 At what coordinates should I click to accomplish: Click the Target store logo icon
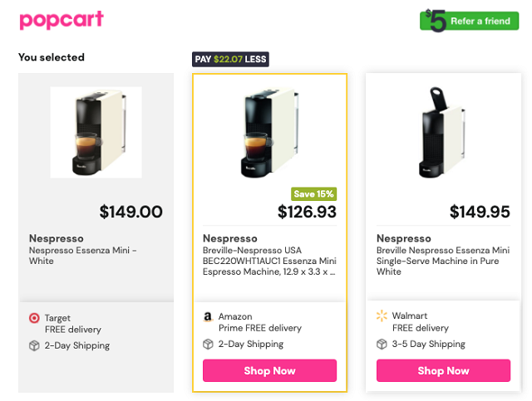(x=34, y=318)
